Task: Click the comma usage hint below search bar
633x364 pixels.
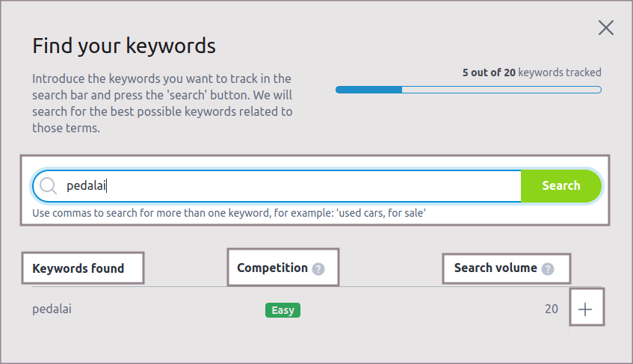Action: click(x=229, y=214)
